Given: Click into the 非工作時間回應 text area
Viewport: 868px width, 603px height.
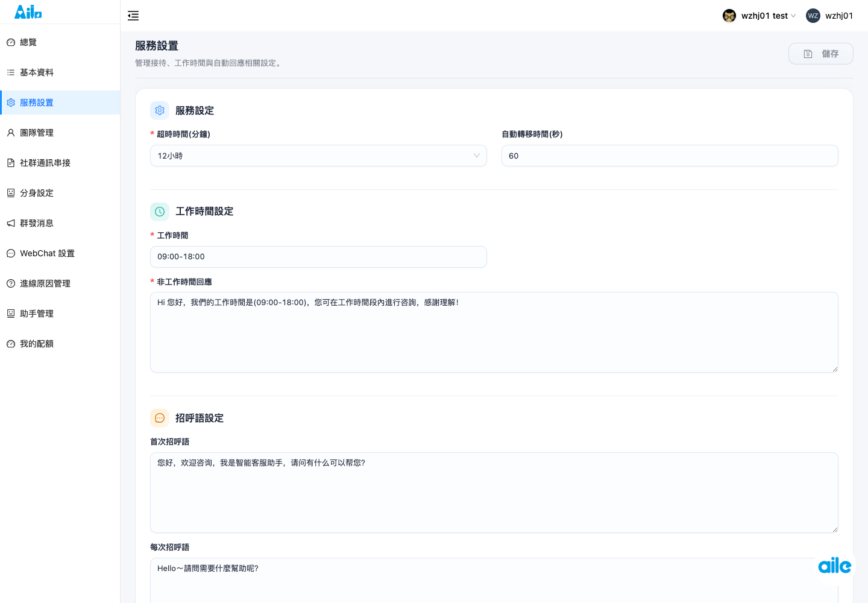Looking at the screenshot, I should 494,332.
